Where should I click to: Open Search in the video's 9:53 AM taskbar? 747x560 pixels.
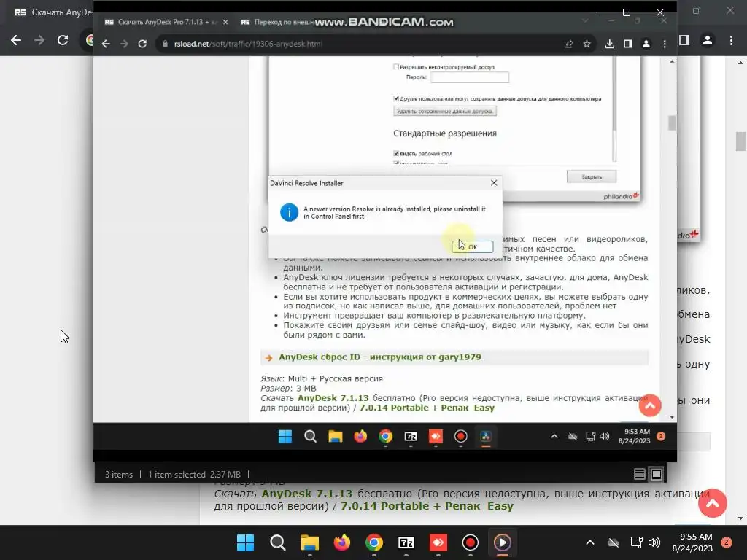click(x=310, y=436)
